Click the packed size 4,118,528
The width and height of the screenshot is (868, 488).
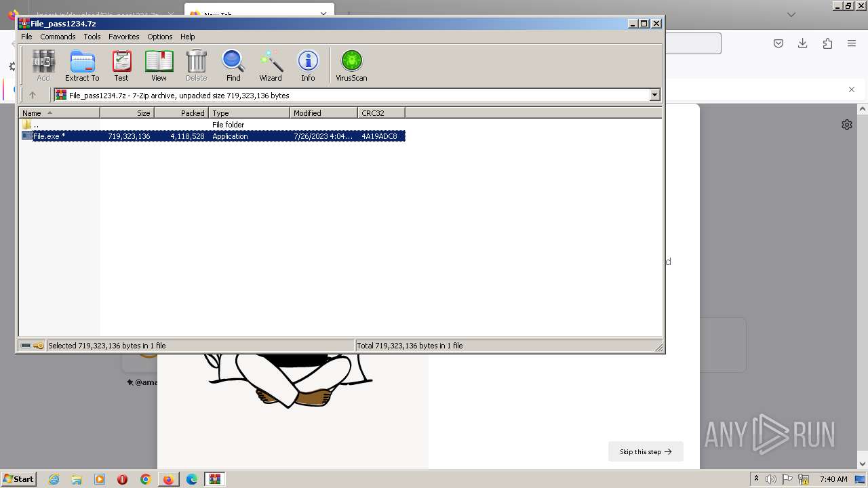(187, 136)
